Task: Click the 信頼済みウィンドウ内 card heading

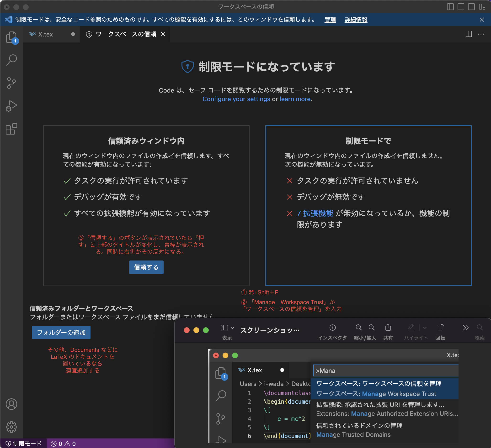Action: (x=146, y=141)
